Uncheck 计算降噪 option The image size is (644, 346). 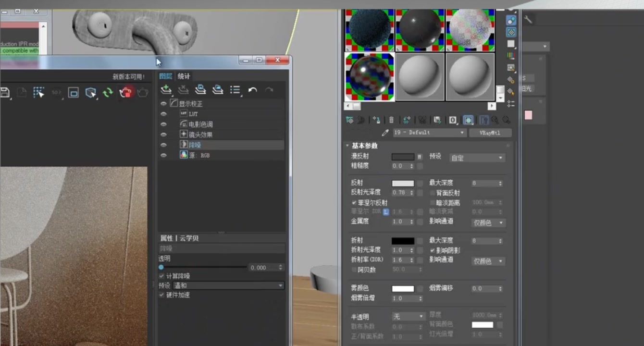162,276
